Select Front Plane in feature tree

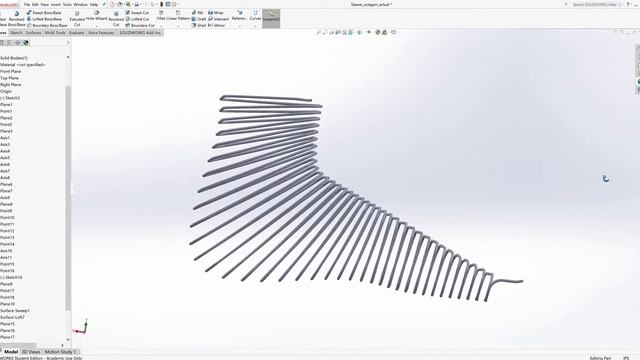point(11,71)
